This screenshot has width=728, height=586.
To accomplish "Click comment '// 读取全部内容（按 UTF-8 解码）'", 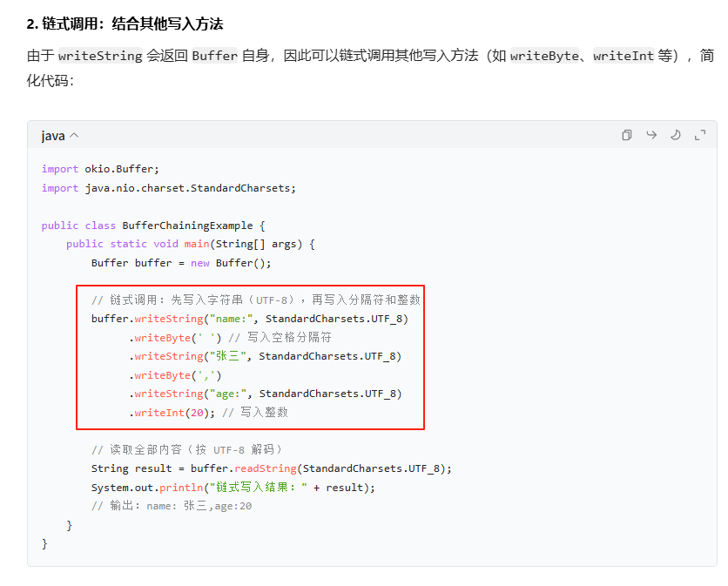I will point(186,450).
